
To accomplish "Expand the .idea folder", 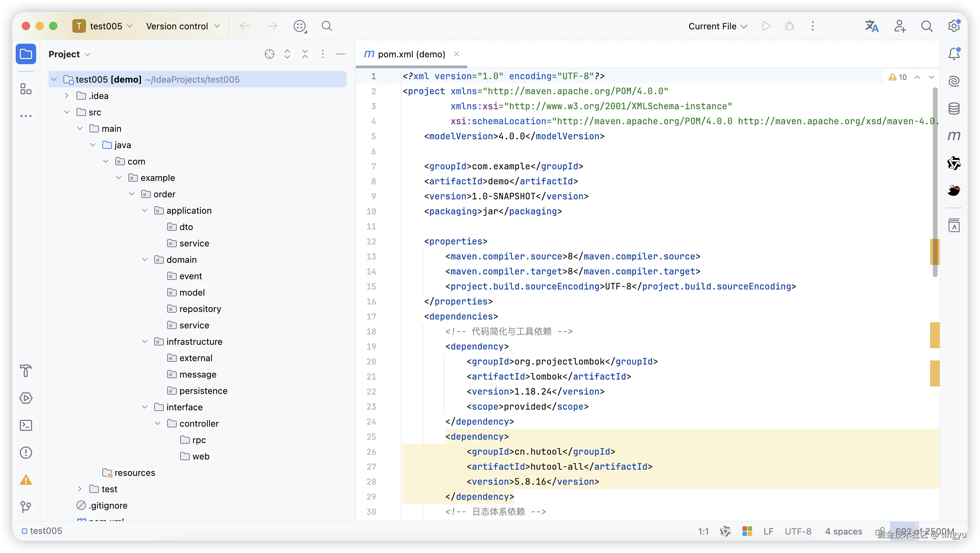I will pyautogui.click(x=67, y=96).
